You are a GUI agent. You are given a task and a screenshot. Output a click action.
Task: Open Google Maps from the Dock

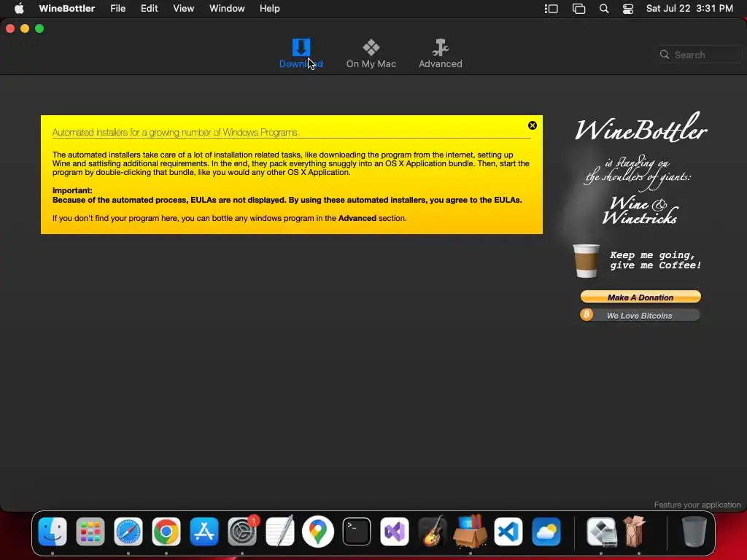point(318,532)
